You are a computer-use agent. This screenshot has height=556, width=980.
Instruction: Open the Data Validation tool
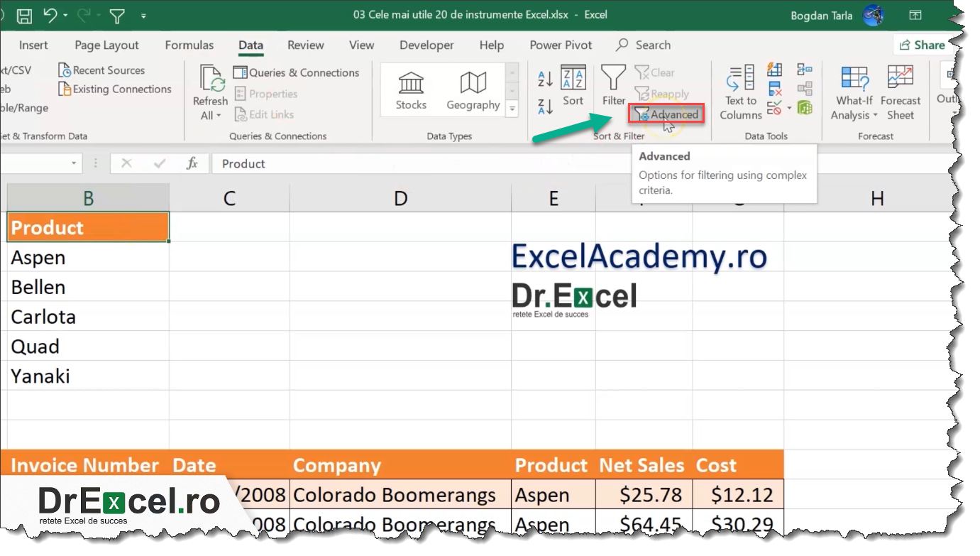point(774,107)
